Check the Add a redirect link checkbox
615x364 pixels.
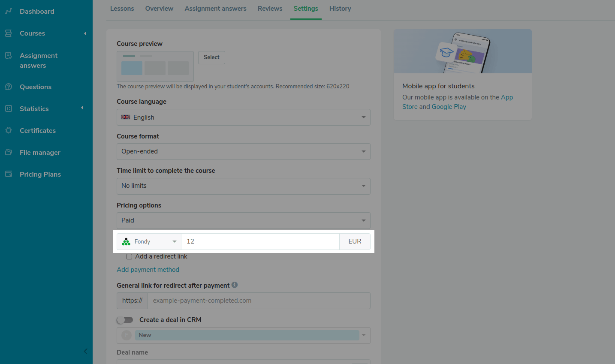point(129,256)
